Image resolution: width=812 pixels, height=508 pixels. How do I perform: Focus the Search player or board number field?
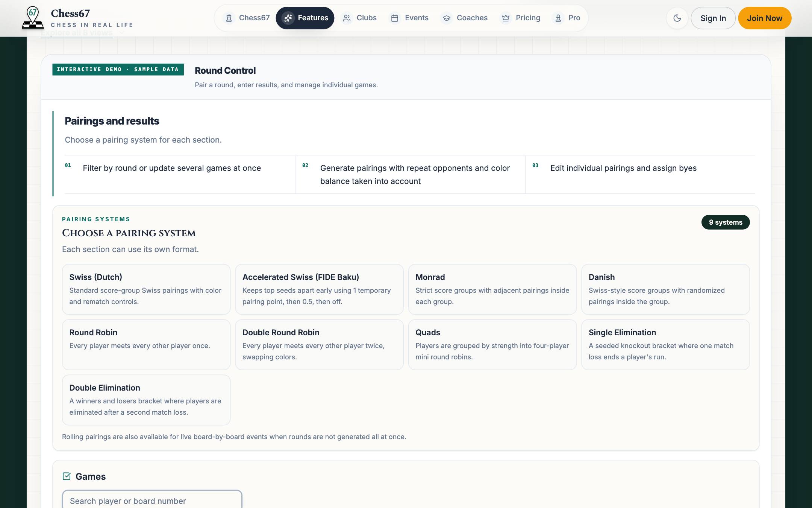point(152,500)
